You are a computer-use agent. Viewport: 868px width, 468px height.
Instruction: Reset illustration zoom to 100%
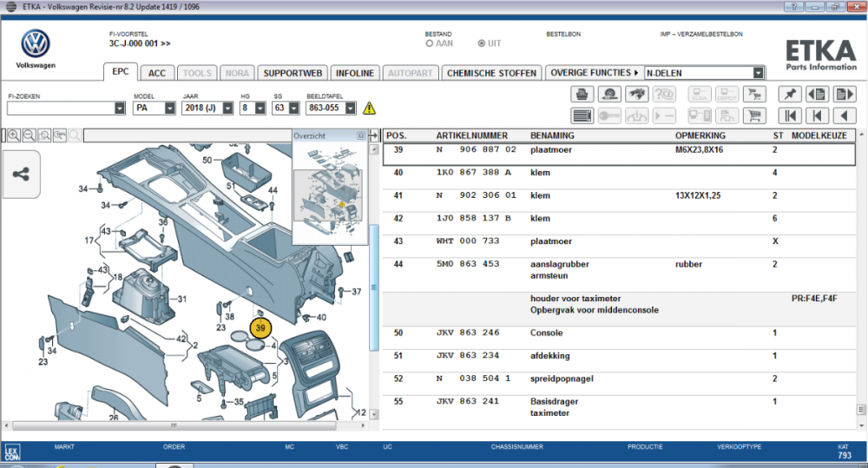[59, 135]
